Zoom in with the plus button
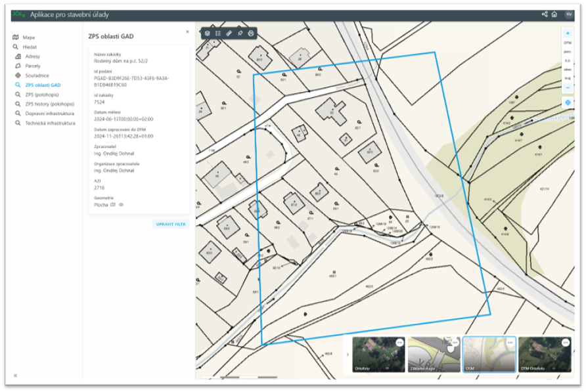 (568, 33)
